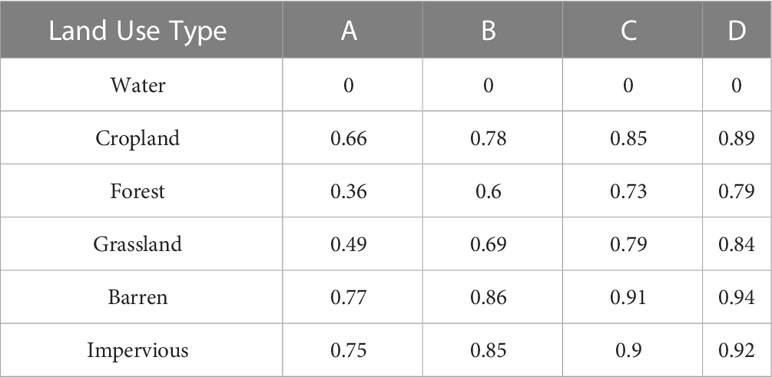Click the Impervious row label

point(138,351)
